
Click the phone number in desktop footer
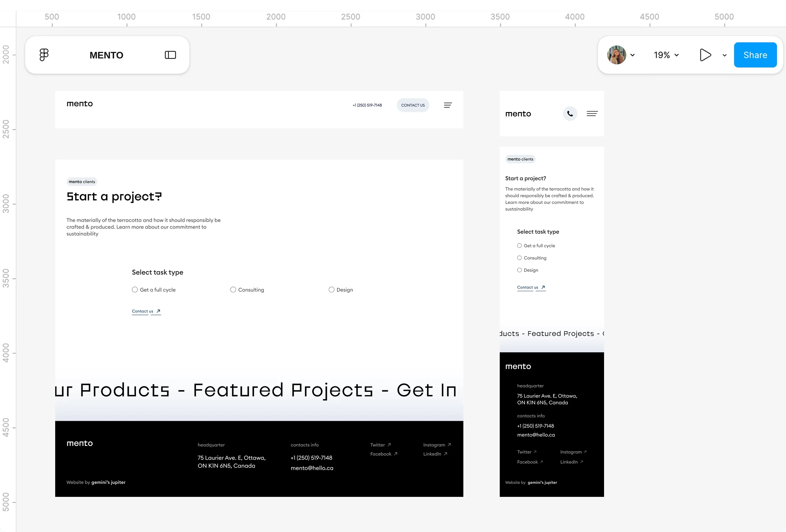[x=311, y=458]
